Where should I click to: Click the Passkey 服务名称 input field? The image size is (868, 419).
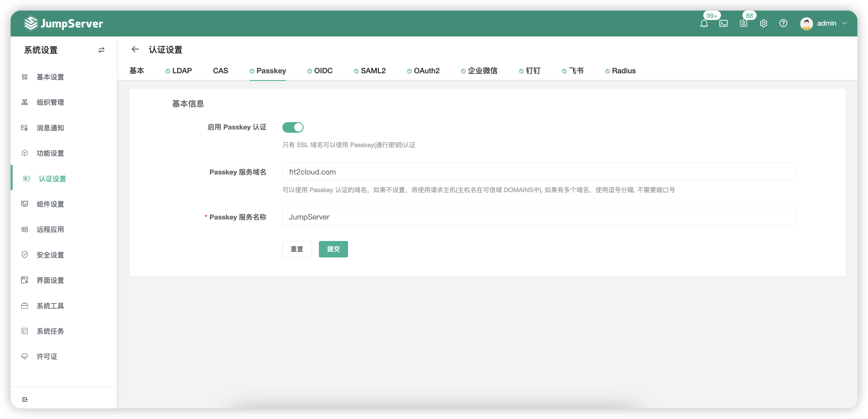[x=539, y=217]
